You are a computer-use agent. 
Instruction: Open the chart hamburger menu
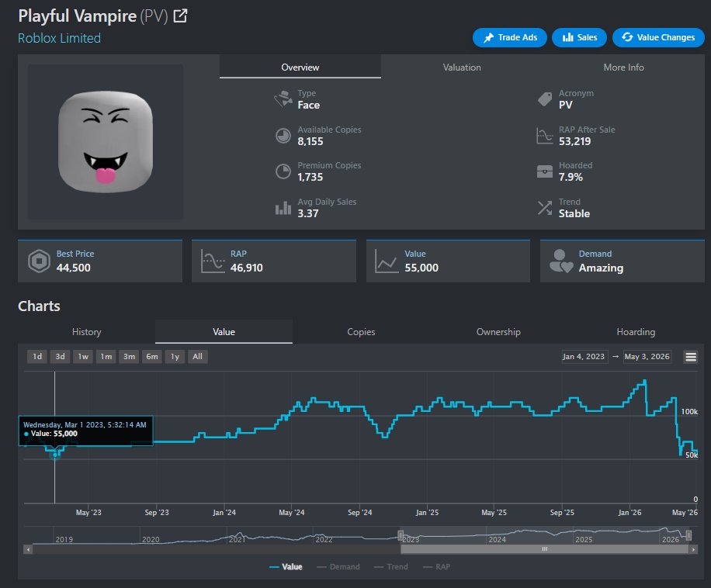(x=691, y=357)
